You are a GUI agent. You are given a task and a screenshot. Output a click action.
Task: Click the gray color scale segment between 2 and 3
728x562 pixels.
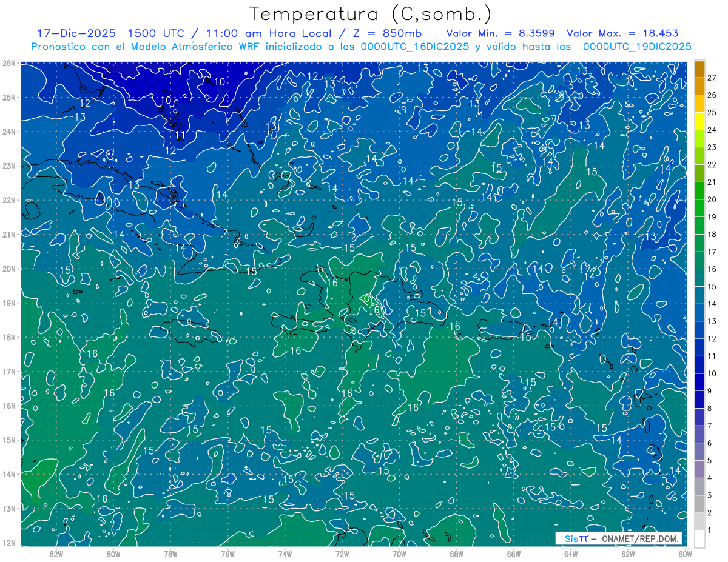(700, 504)
